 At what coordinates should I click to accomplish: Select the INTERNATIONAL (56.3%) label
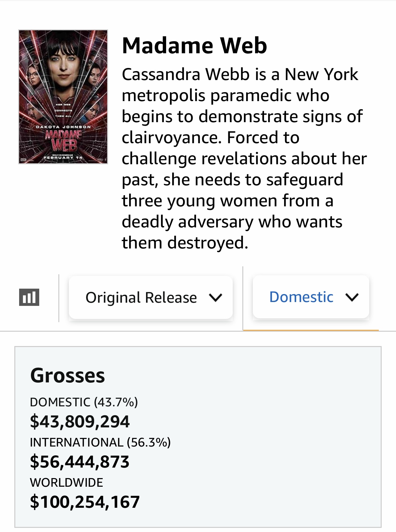pyautogui.click(x=100, y=442)
